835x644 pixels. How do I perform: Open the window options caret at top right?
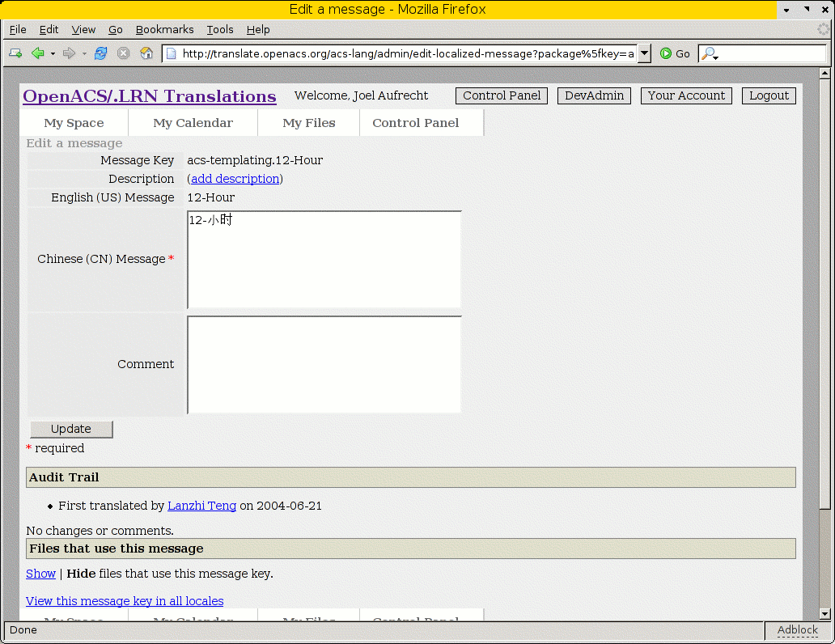(786, 10)
